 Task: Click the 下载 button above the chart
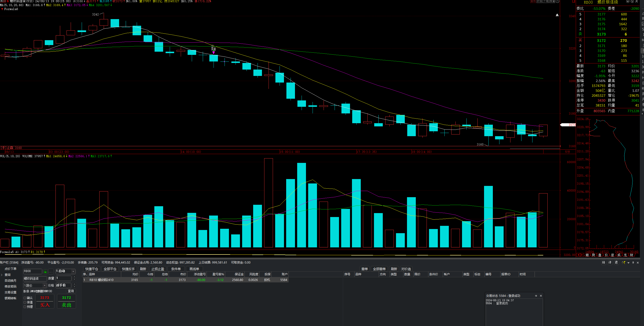pyautogui.click(x=546, y=1)
